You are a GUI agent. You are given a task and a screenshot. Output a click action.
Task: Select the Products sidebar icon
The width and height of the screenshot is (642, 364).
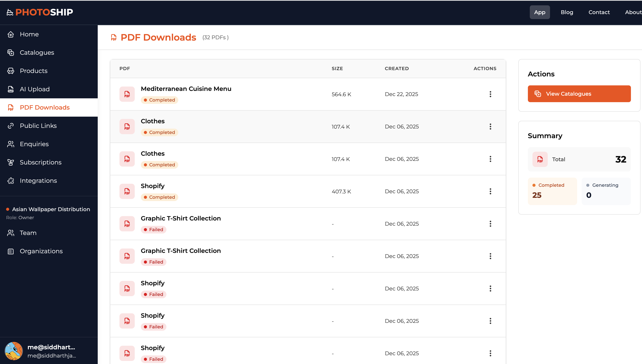tap(10, 71)
